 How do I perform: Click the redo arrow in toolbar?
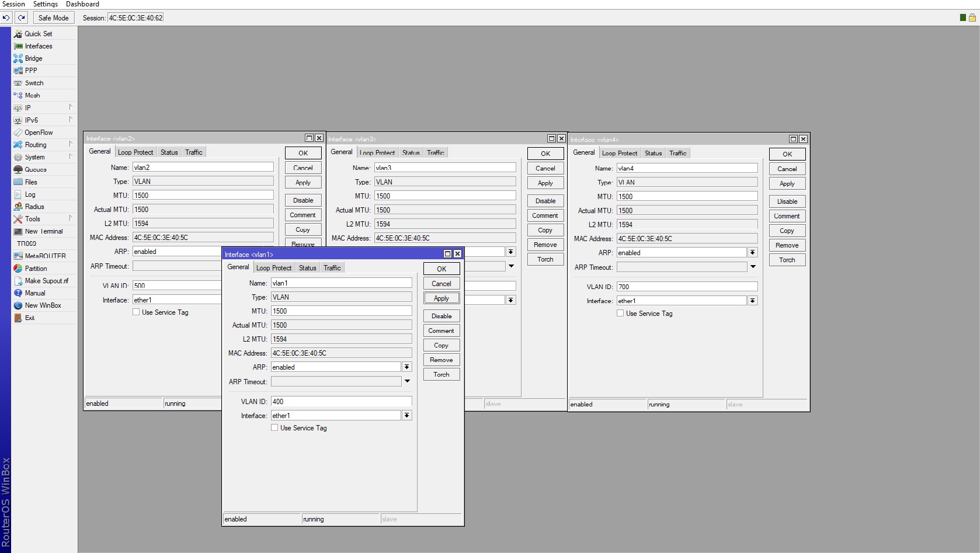coord(21,18)
